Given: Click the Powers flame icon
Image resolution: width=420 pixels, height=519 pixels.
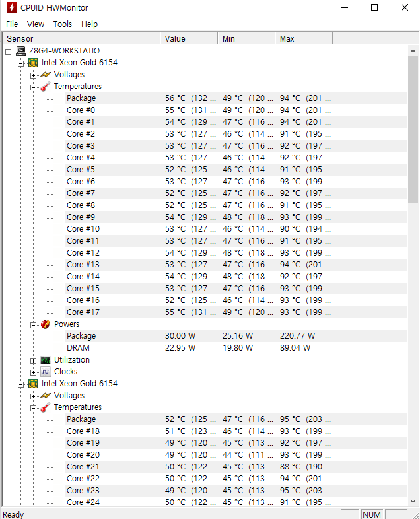Looking at the screenshot, I should pyautogui.click(x=46, y=324).
